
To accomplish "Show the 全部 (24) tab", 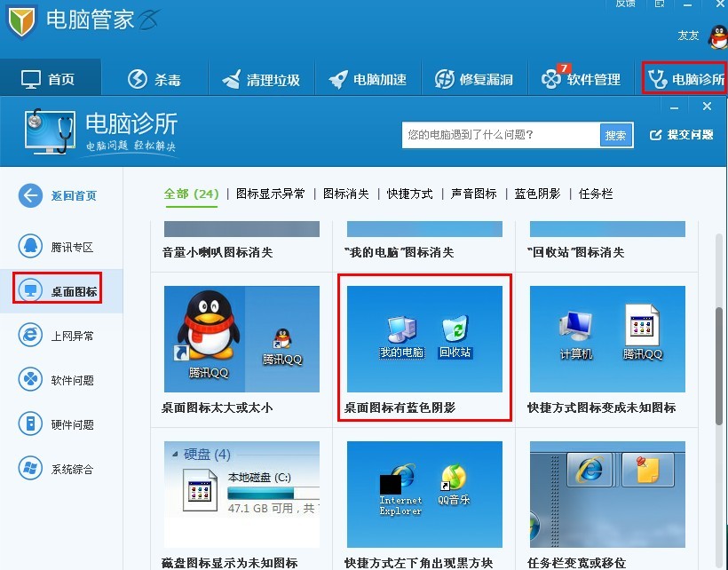I will click(x=191, y=194).
